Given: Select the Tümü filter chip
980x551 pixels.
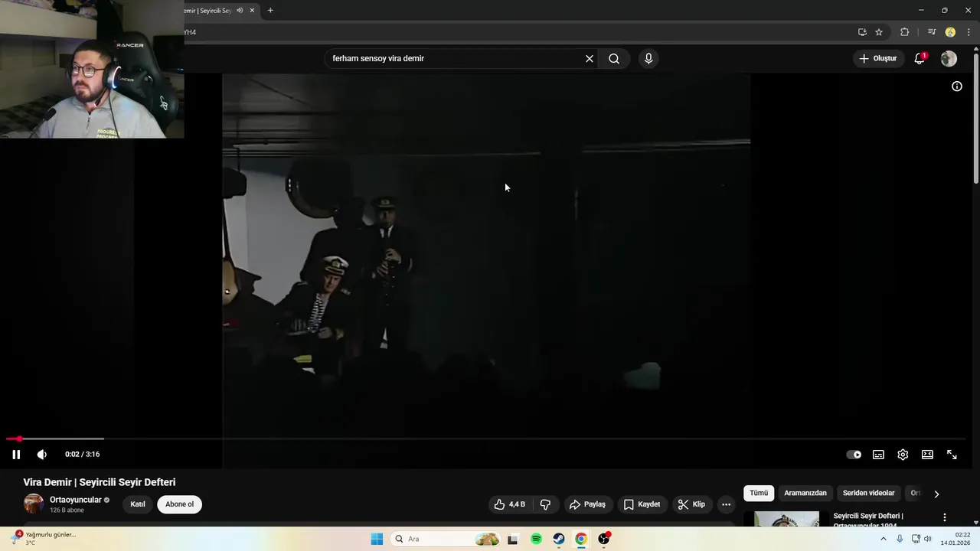Looking at the screenshot, I should pos(759,494).
